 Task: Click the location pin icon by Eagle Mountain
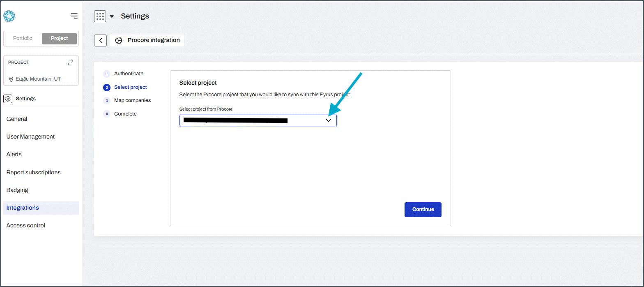point(11,79)
